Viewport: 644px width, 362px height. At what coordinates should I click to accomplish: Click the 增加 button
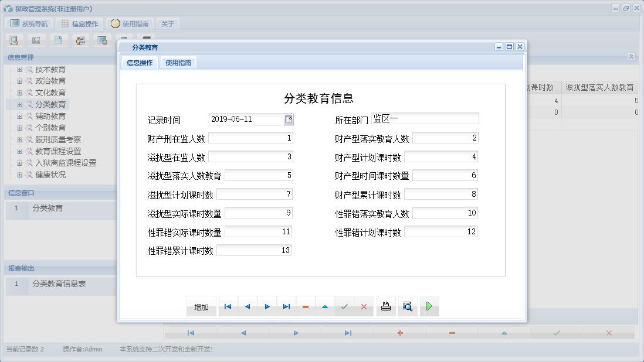(201, 307)
